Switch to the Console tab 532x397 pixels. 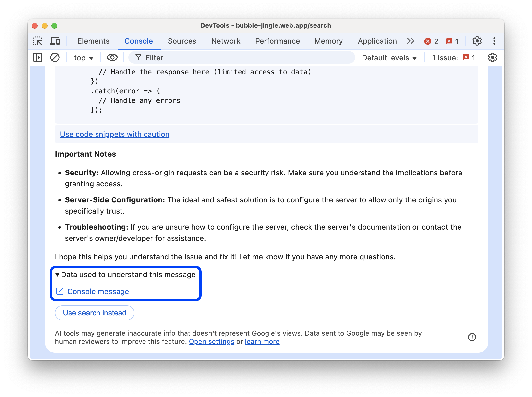(x=139, y=41)
